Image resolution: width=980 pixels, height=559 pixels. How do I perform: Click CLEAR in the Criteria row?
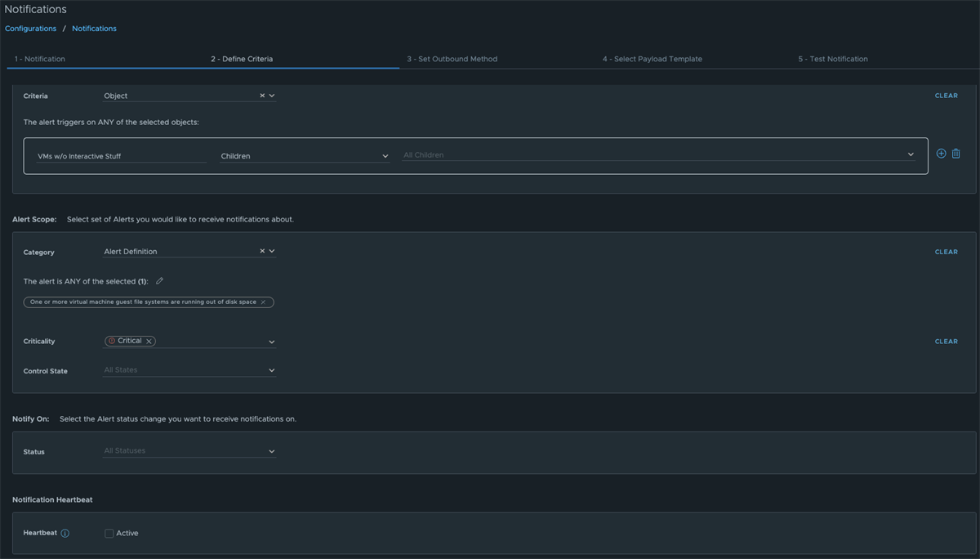pyautogui.click(x=947, y=96)
